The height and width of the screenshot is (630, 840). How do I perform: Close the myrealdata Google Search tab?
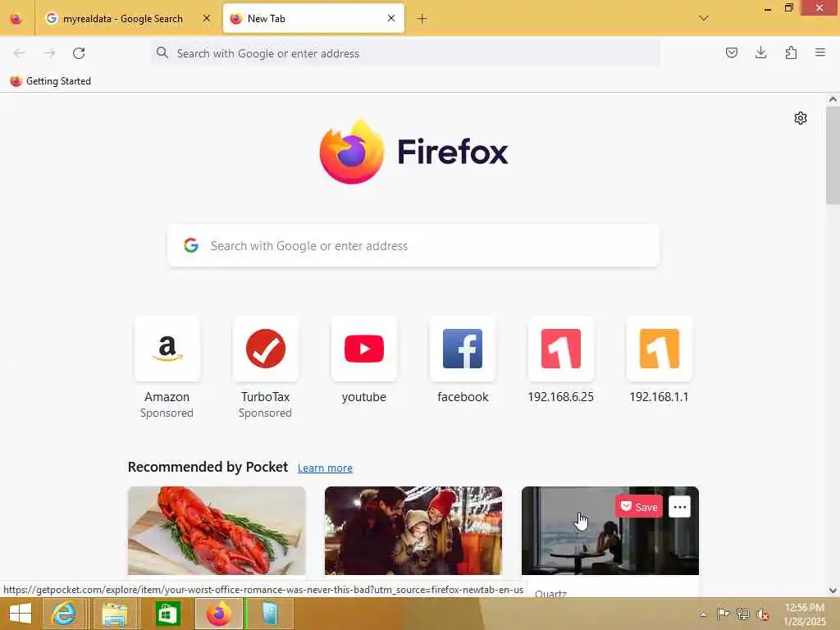207,18
